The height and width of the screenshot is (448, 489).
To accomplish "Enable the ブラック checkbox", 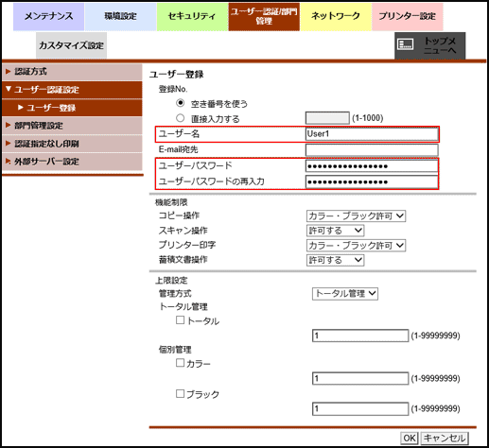I will pos(180,393).
